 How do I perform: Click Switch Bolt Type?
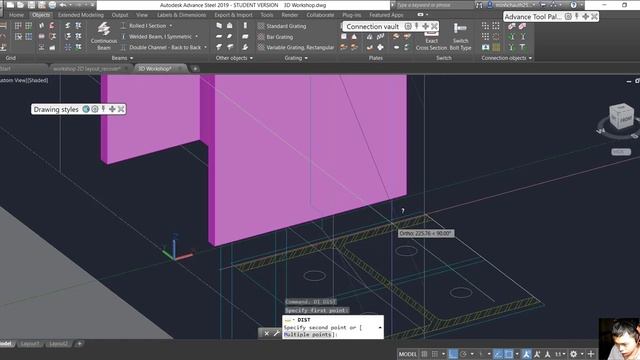click(x=460, y=37)
